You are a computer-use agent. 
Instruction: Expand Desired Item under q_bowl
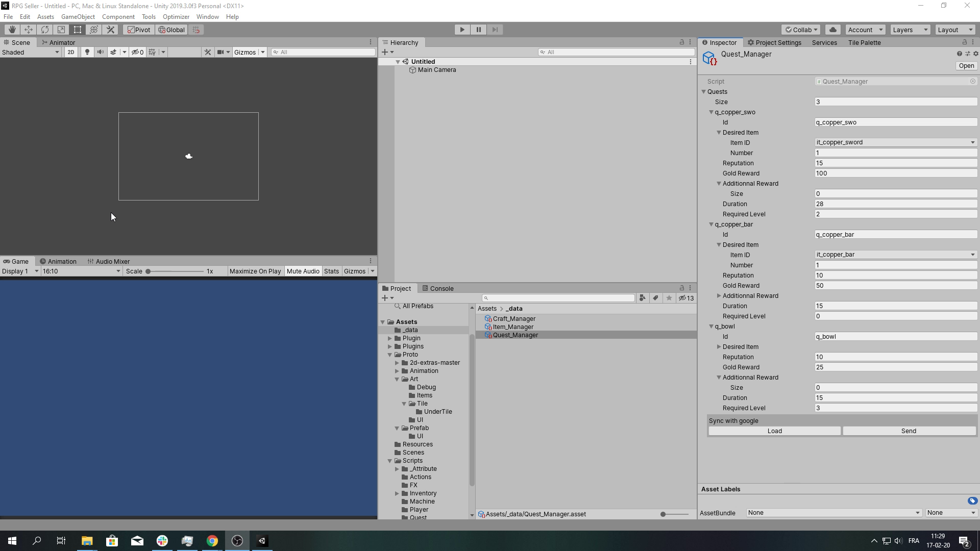(719, 347)
